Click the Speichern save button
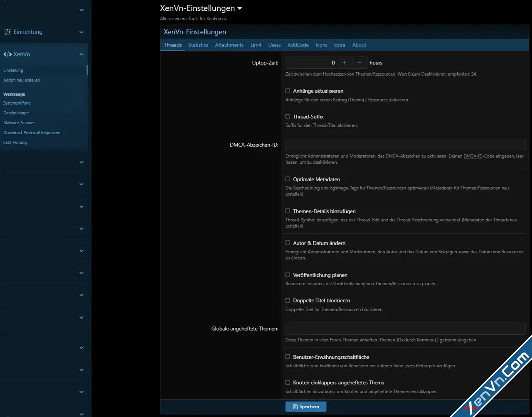This screenshot has height=417, width=532. click(306, 407)
